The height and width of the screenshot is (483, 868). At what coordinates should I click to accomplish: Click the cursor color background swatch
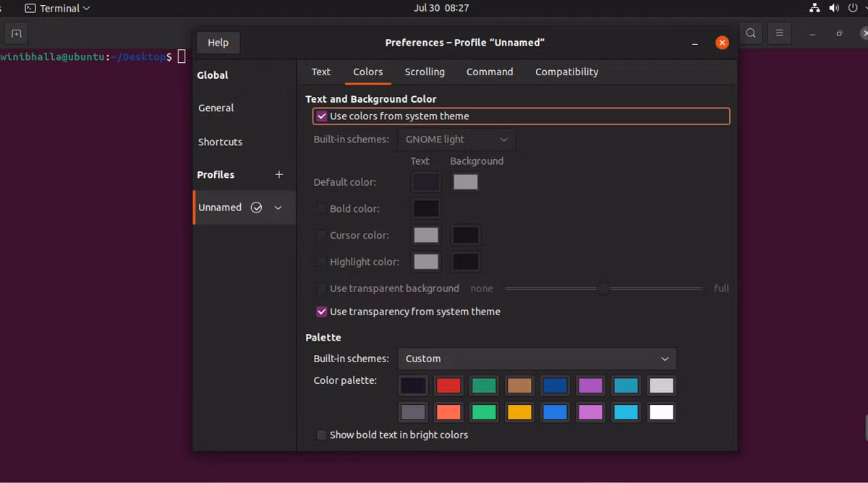[465, 235]
